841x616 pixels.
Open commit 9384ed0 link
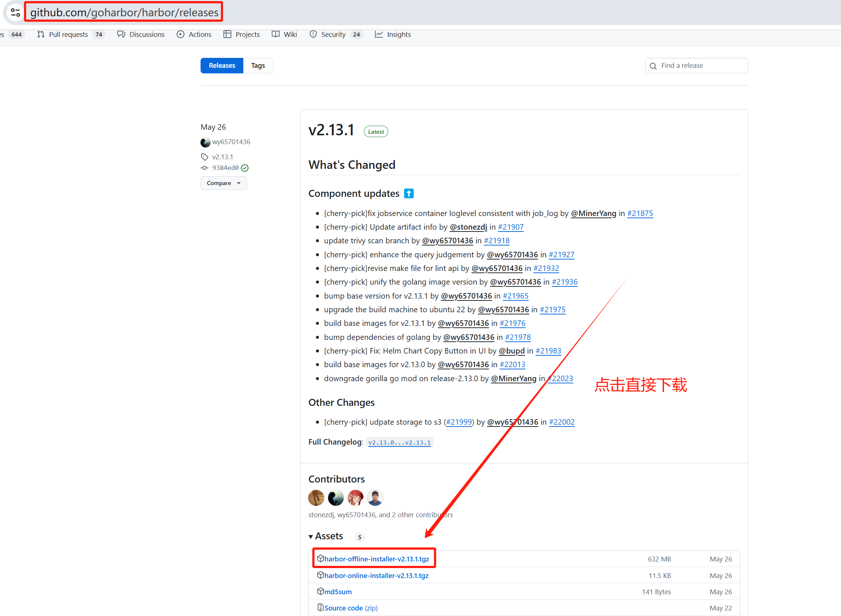point(225,168)
